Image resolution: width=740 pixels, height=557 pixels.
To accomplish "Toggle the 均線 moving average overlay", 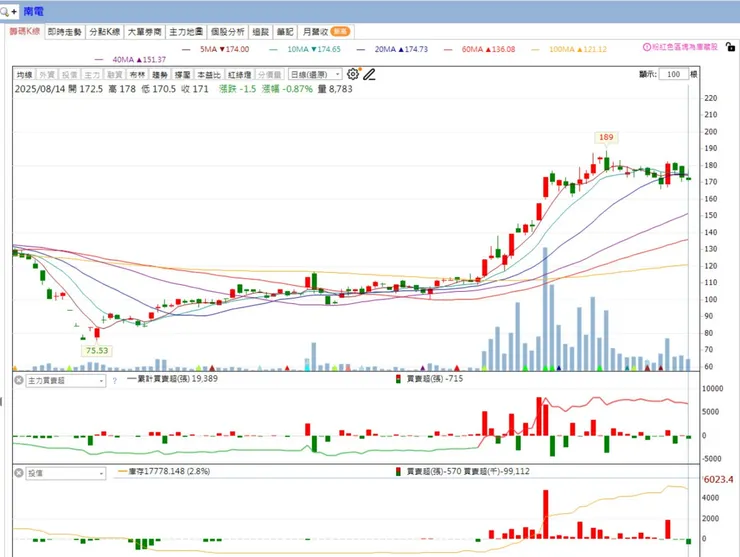I will (25, 75).
